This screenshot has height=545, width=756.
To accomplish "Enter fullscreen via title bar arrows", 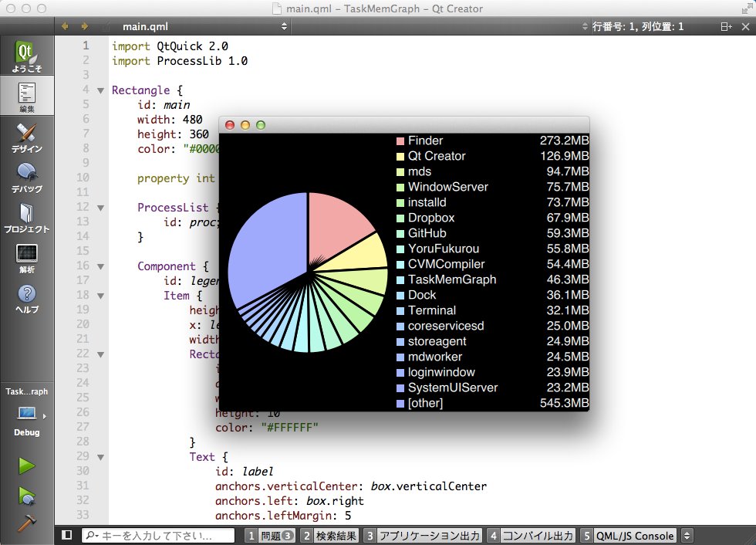I will (747, 8).
